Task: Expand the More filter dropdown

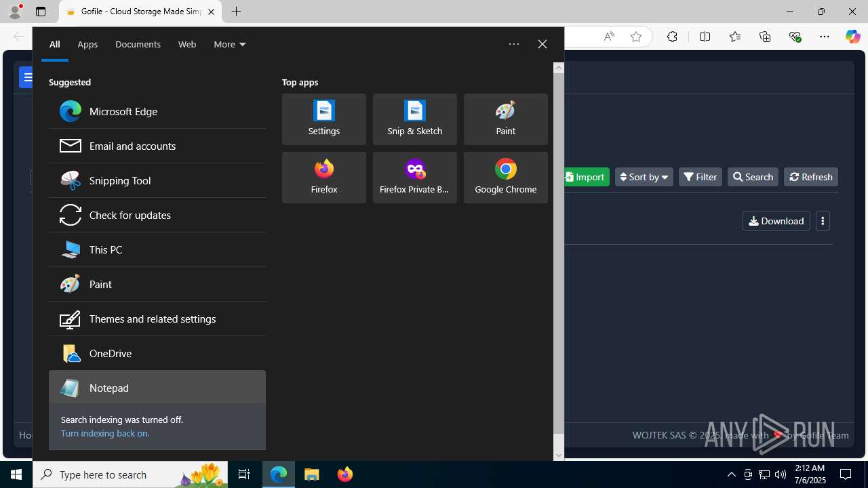Action: (x=230, y=44)
